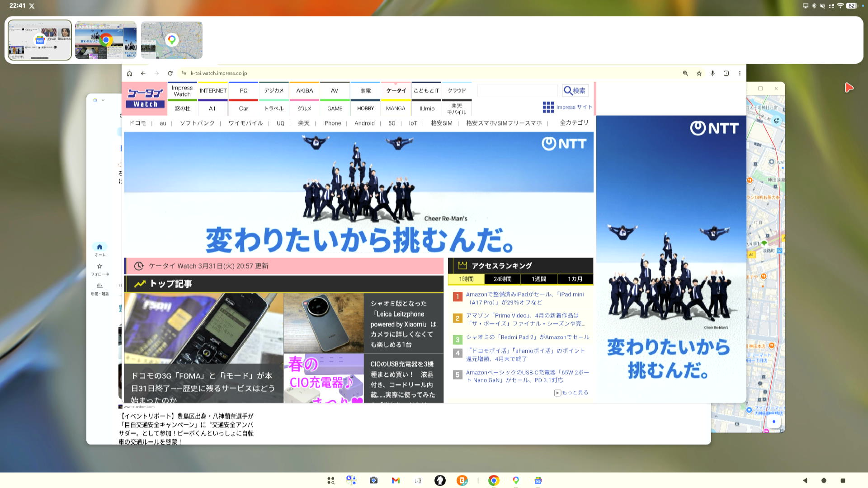Open the ドコモ category link
868x488 pixels.
[138, 123]
